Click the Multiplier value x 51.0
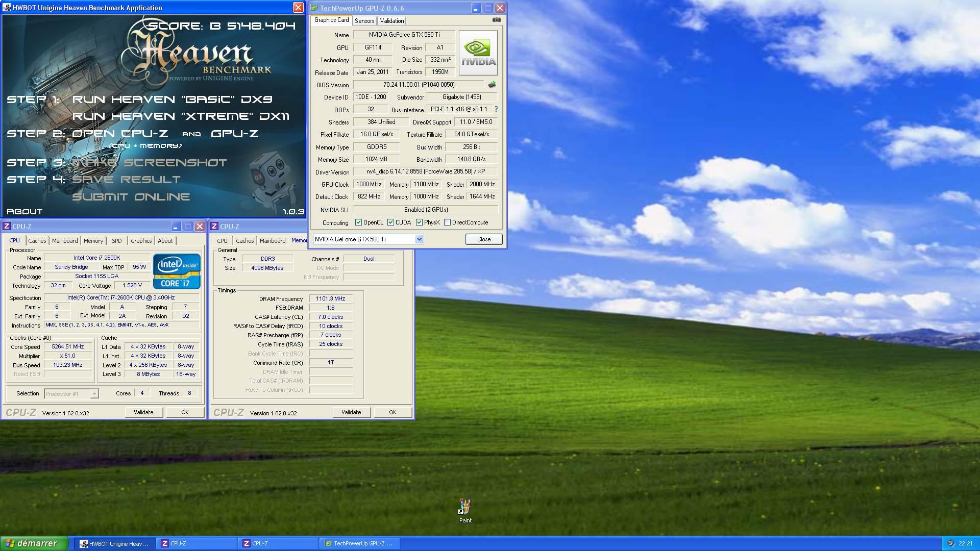The width and height of the screenshot is (980, 551). click(67, 356)
